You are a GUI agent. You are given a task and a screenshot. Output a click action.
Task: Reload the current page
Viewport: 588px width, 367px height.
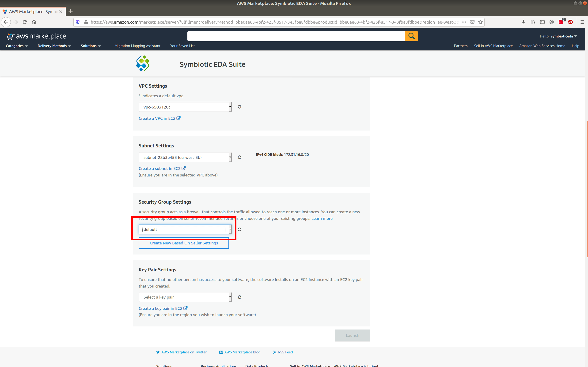[25, 22]
